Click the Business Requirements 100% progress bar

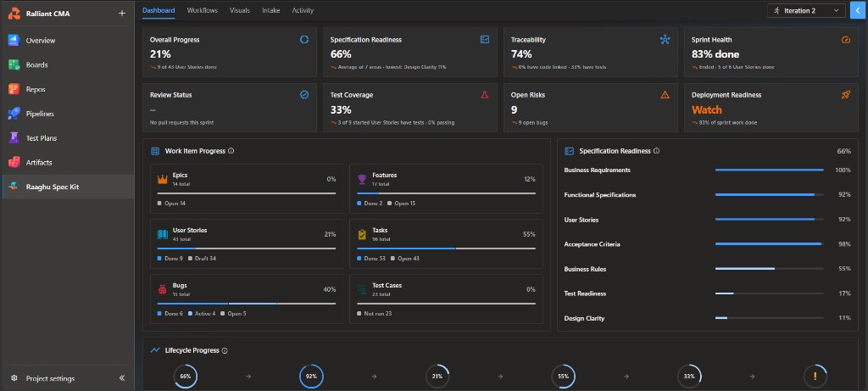pyautogui.click(x=769, y=170)
